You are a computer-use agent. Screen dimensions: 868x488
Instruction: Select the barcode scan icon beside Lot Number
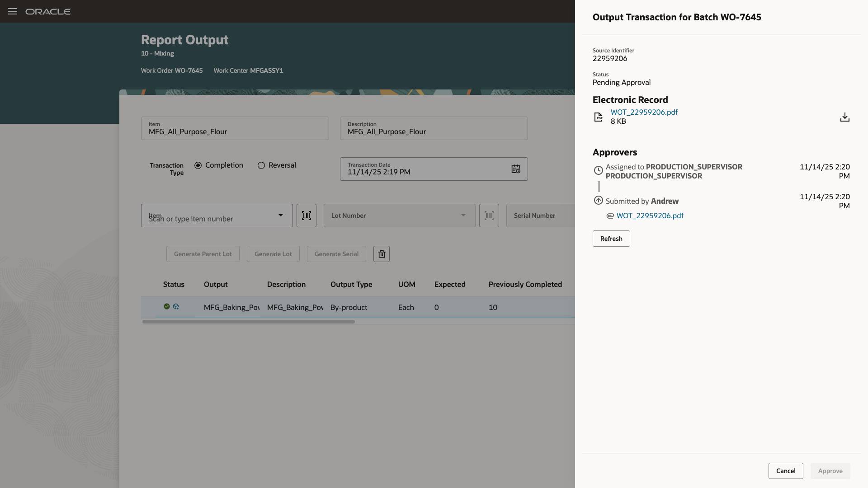[x=489, y=216]
